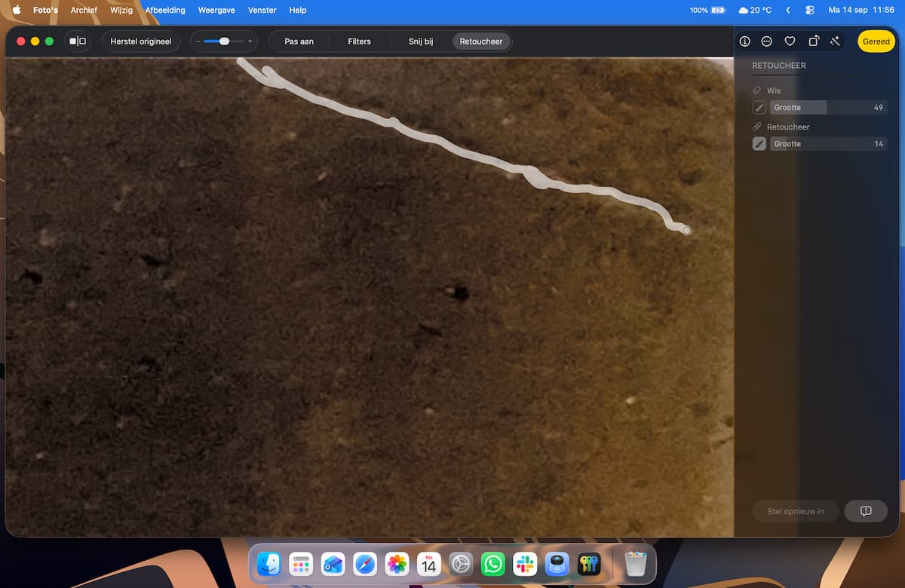This screenshot has width=905, height=588.
Task: Mark photo as favorite with heart icon
Action: tap(790, 41)
